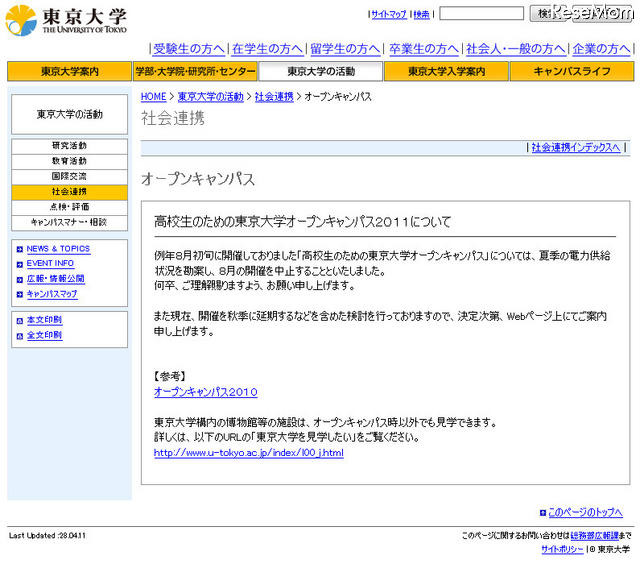Open the 留学生の方へ link
Screen dimensions: 640x564
click(345, 49)
